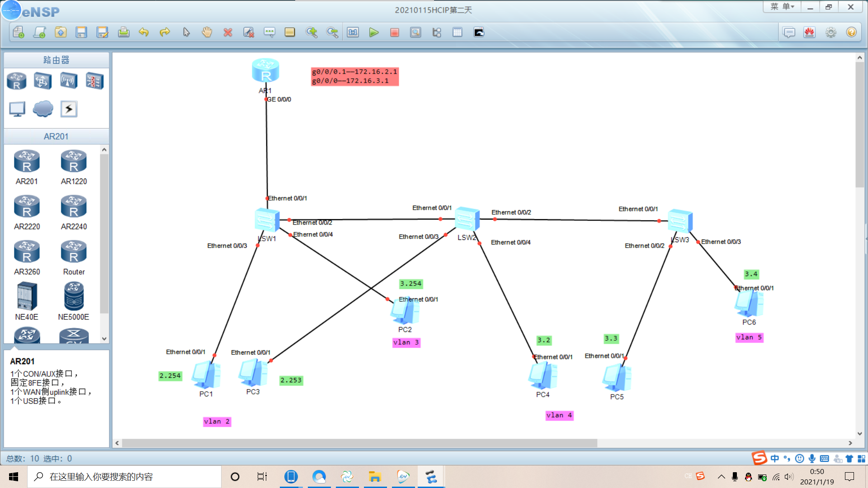This screenshot has height=488, width=868.
Task: Select the cloud device category icon
Action: tap(43, 109)
